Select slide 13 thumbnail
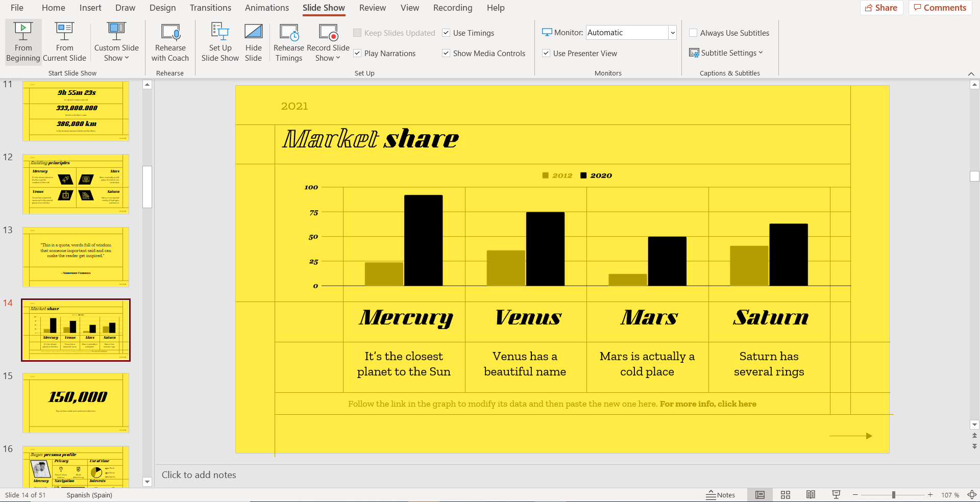 point(76,257)
